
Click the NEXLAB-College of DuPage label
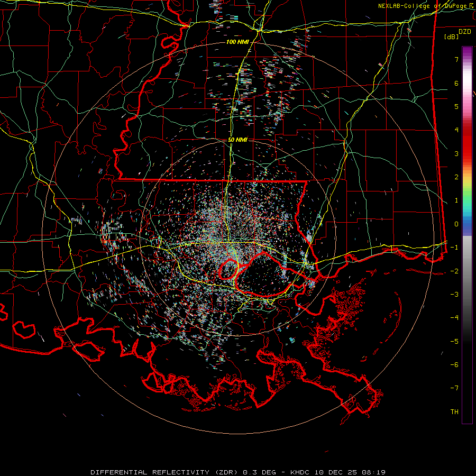[422, 6]
